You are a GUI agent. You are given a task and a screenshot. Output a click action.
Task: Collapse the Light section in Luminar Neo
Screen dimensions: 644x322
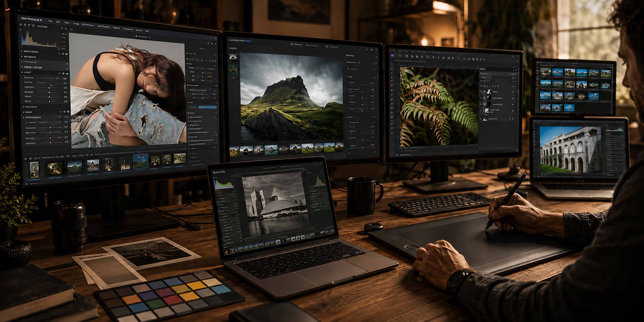click(x=375, y=77)
